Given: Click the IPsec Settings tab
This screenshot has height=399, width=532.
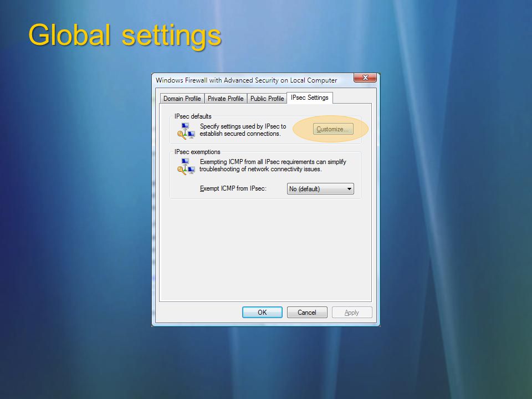Looking at the screenshot, I should tap(309, 98).
